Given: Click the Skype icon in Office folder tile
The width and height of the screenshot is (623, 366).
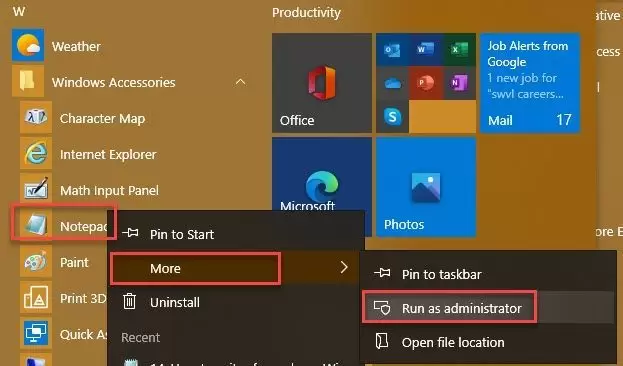Looking at the screenshot, I should point(392,116).
